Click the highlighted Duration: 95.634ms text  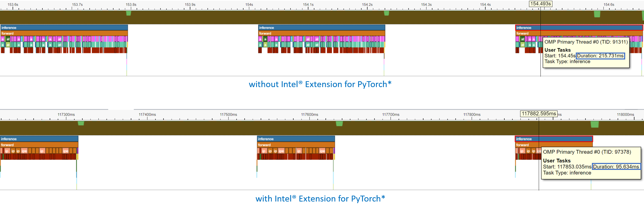pos(616,167)
